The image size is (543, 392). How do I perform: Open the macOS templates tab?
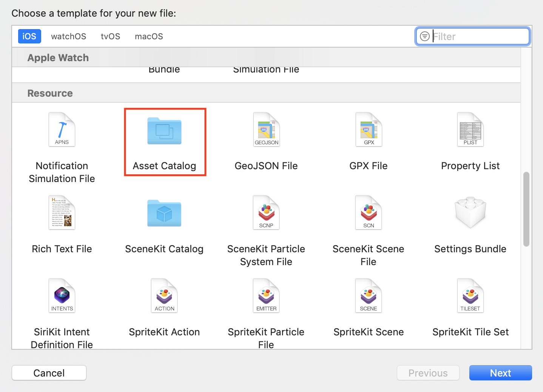[149, 36]
